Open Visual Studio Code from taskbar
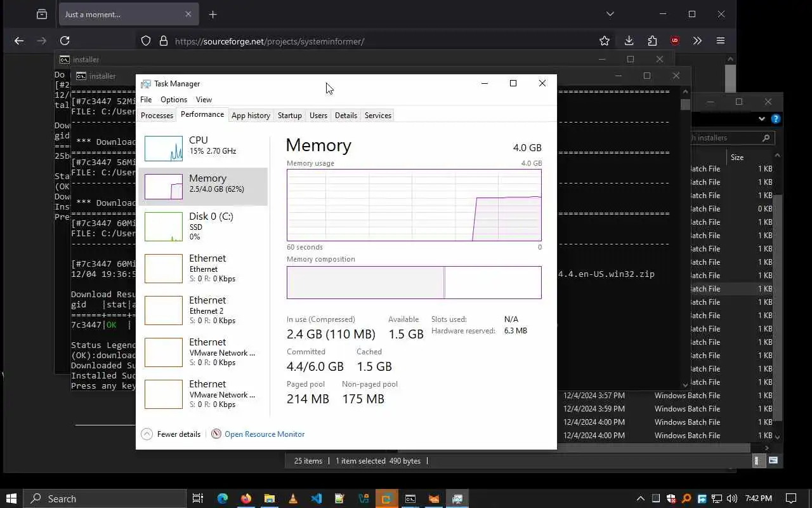 pos(316,498)
